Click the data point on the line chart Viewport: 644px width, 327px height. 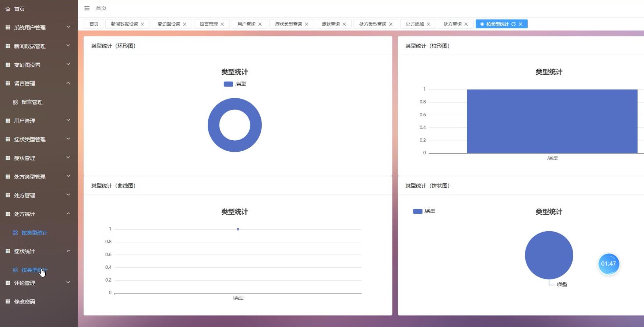(238, 229)
